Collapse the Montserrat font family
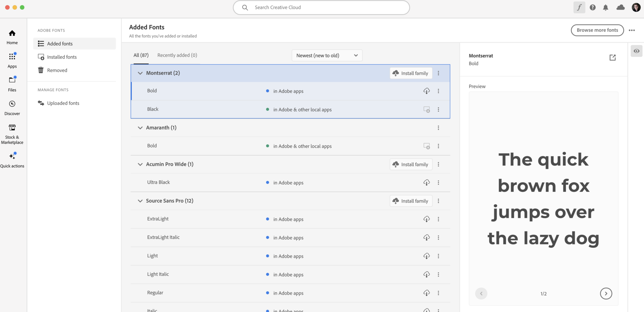This screenshot has height=312, width=644. [140, 73]
